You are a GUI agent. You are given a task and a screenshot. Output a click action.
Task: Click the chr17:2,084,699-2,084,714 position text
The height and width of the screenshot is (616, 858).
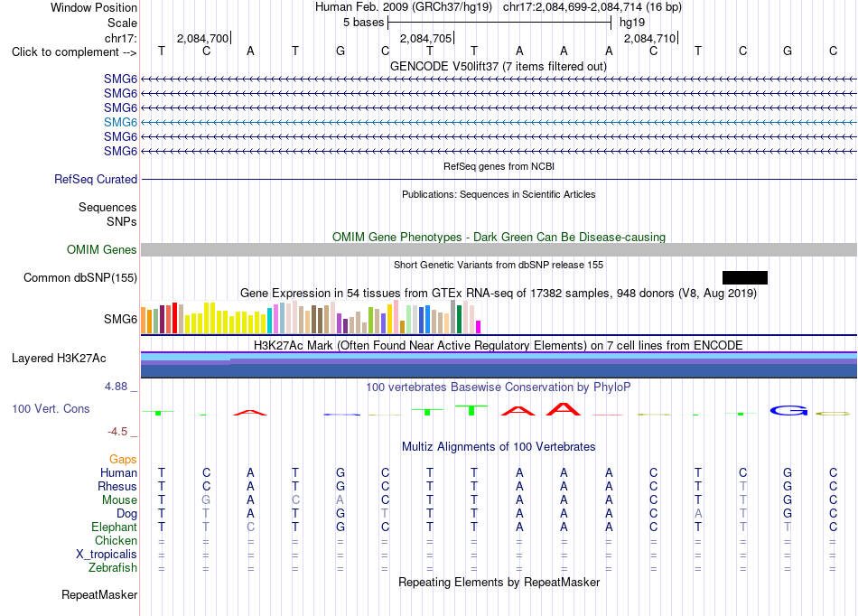(x=592, y=7)
